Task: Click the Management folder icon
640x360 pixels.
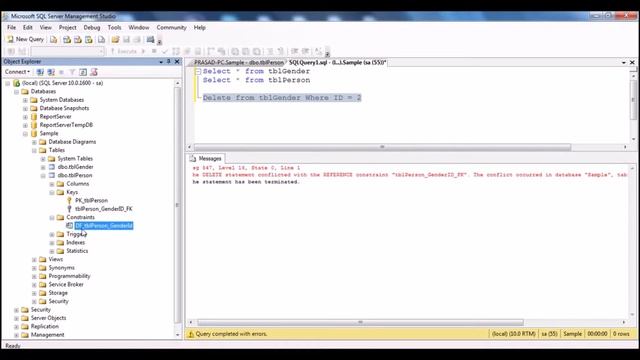Action: (x=25, y=335)
